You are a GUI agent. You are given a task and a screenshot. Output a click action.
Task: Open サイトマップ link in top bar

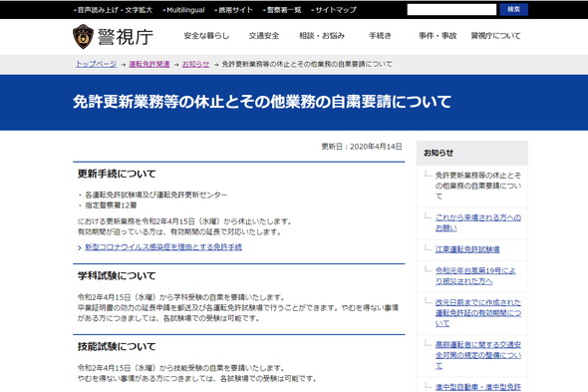point(336,10)
